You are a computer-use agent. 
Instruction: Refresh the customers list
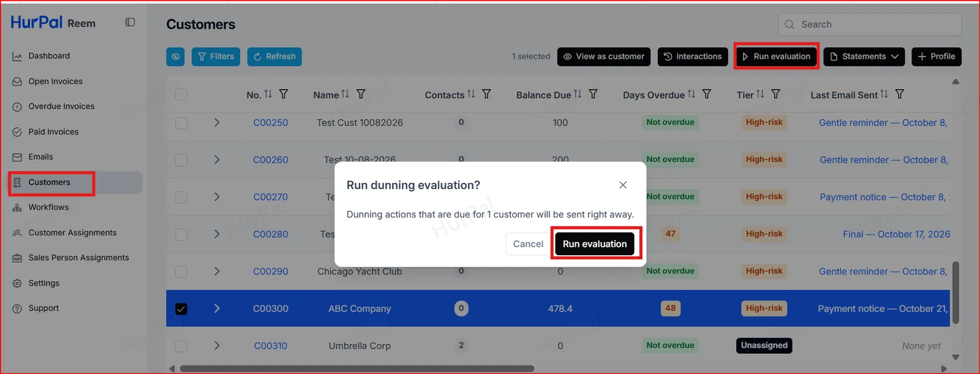point(274,56)
